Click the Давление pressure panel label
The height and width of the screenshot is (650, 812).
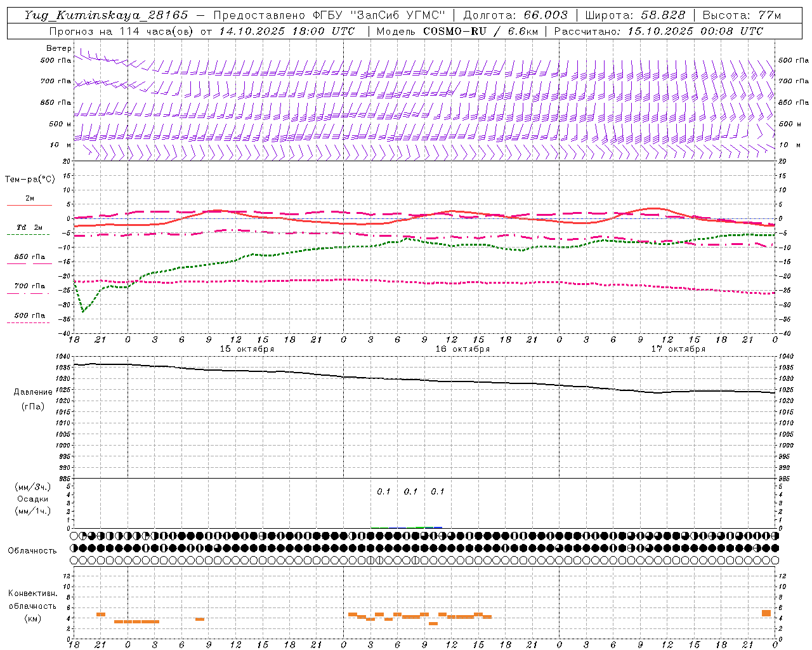click(x=33, y=392)
